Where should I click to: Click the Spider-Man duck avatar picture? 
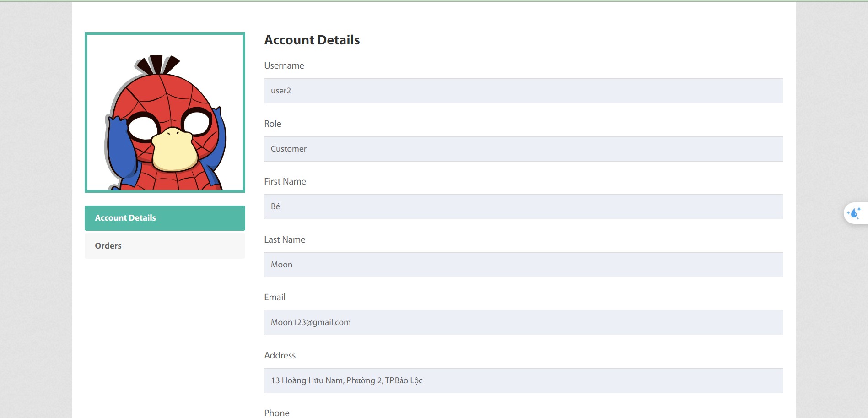click(x=165, y=112)
